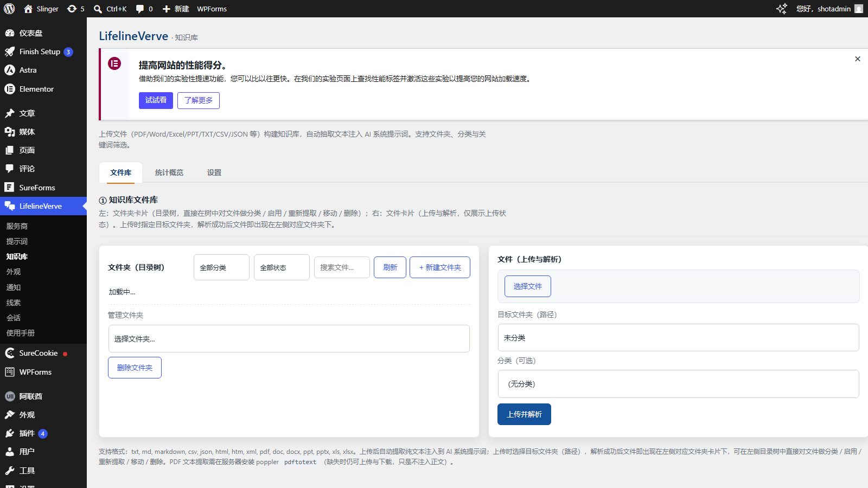Click the 搜索文件... search field
868x488 pixels.
tap(342, 267)
